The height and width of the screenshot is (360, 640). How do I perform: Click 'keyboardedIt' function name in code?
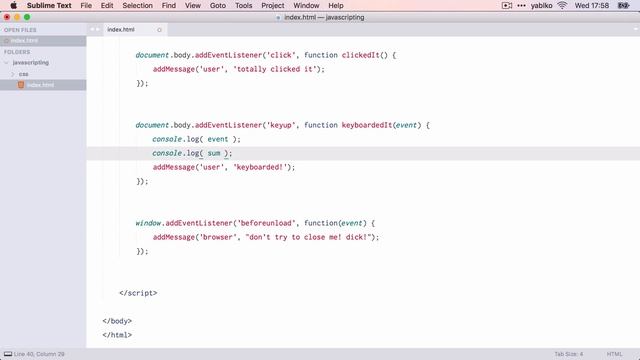tap(367, 125)
